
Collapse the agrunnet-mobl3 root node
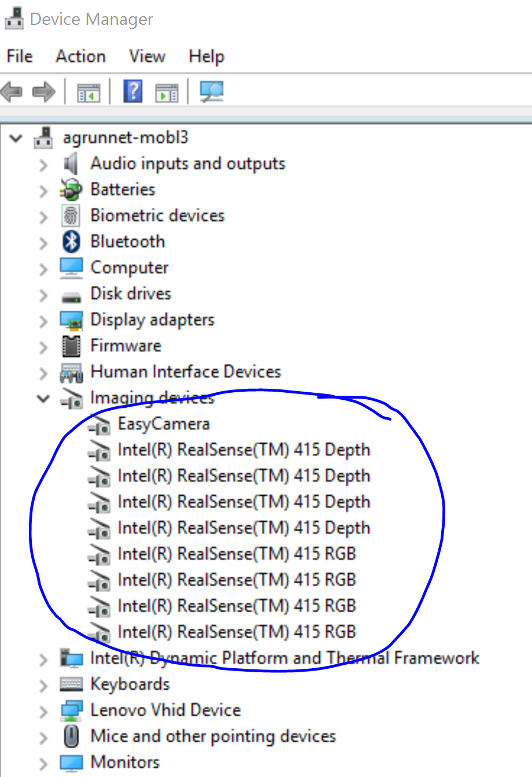tap(16, 138)
